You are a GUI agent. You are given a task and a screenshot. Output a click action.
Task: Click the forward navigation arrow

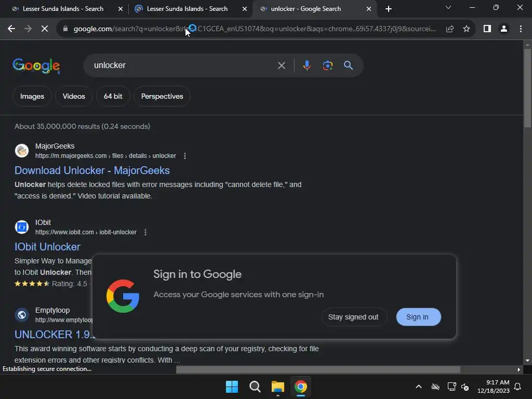point(28,29)
